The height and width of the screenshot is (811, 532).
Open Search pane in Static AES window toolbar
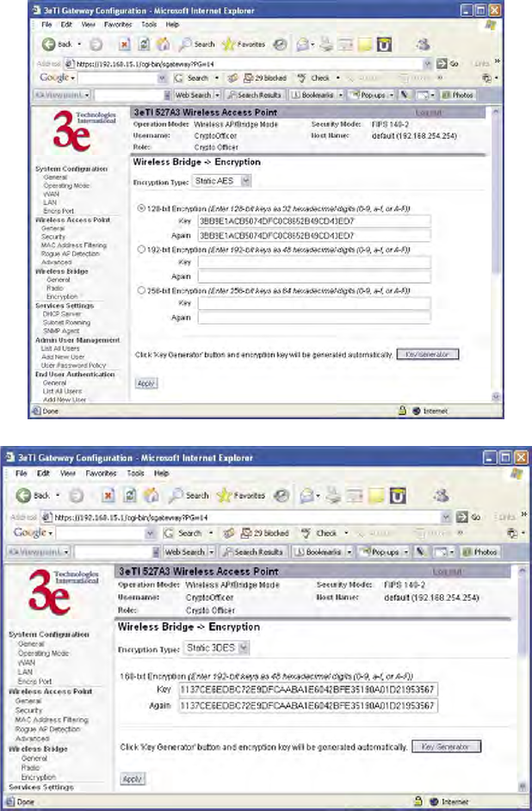coord(196,45)
